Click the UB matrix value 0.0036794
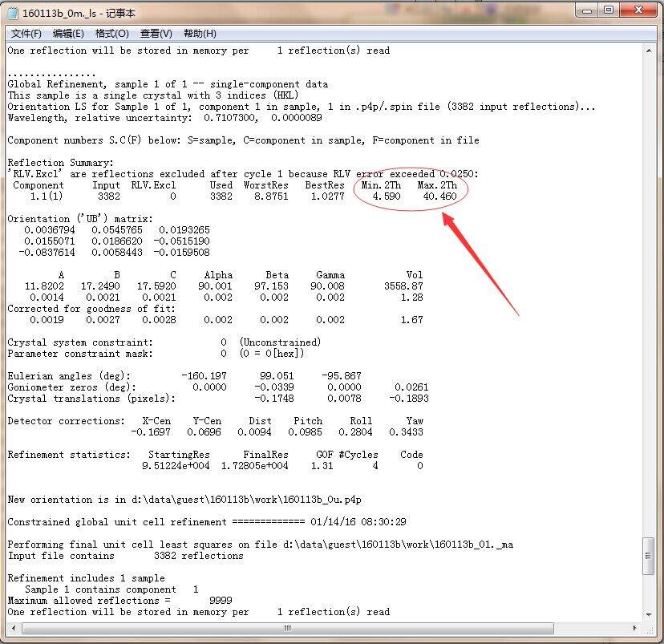 pyautogui.click(x=50, y=230)
